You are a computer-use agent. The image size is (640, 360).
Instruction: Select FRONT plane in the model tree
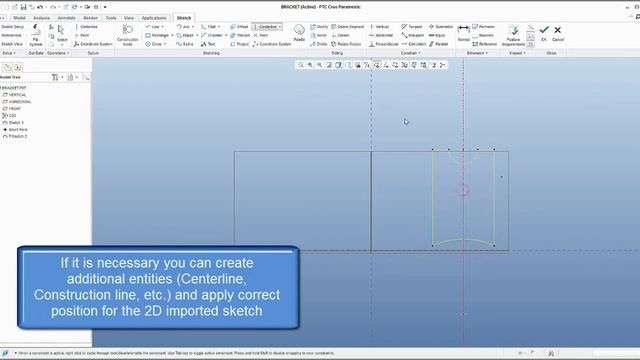coord(12,109)
